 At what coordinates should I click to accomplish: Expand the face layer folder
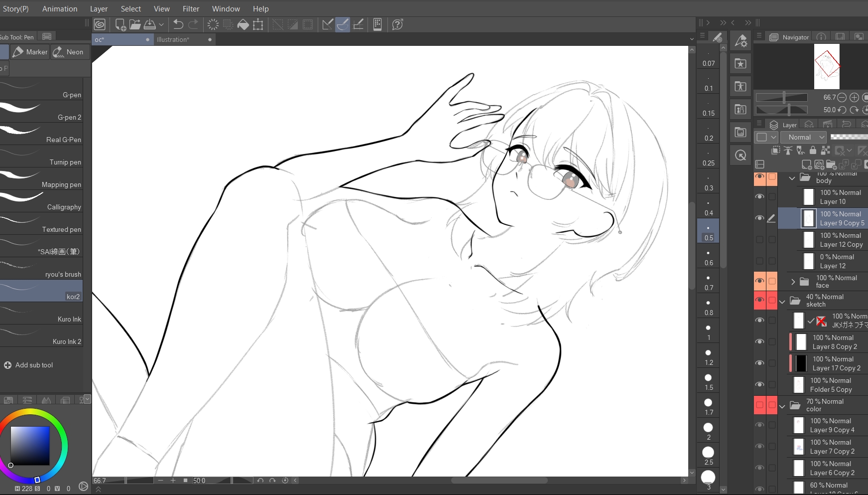point(793,282)
